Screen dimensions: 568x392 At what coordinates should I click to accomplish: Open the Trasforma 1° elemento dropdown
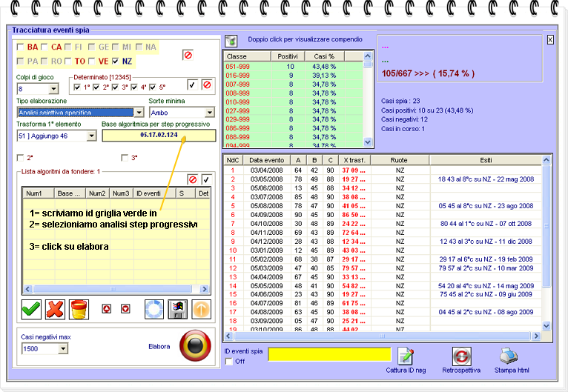92,136
